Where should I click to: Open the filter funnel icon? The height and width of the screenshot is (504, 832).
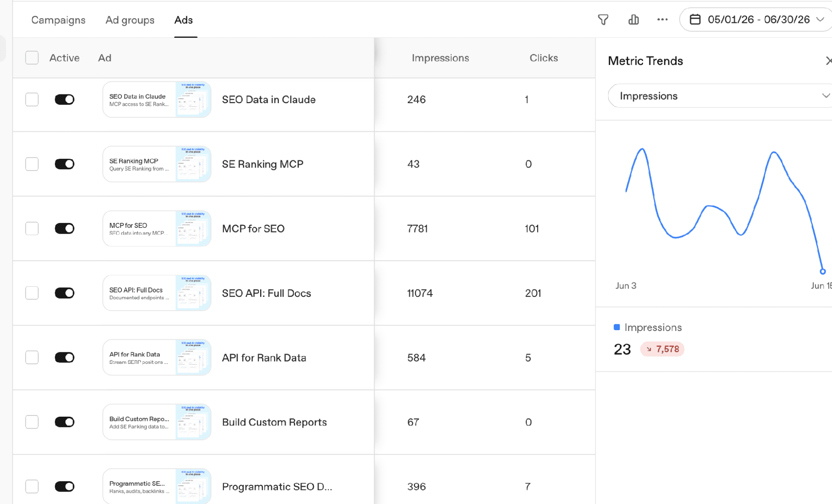coord(603,20)
